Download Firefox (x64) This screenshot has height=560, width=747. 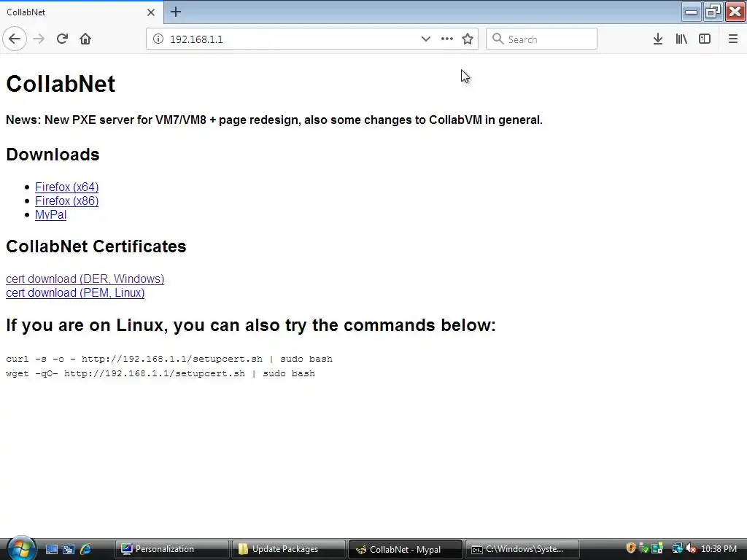click(x=66, y=187)
